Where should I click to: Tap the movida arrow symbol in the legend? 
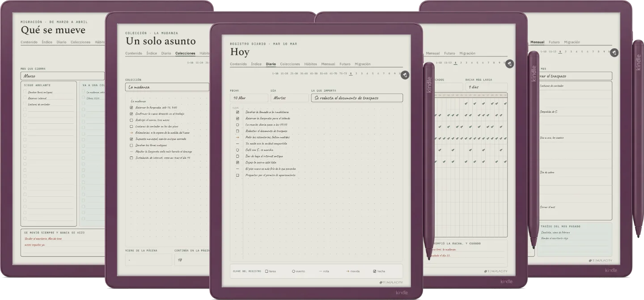[347, 271]
